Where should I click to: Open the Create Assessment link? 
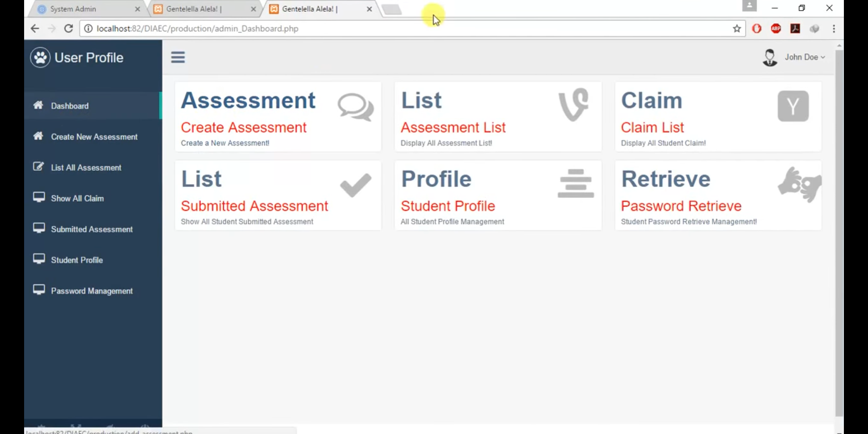[x=244, y=127]
